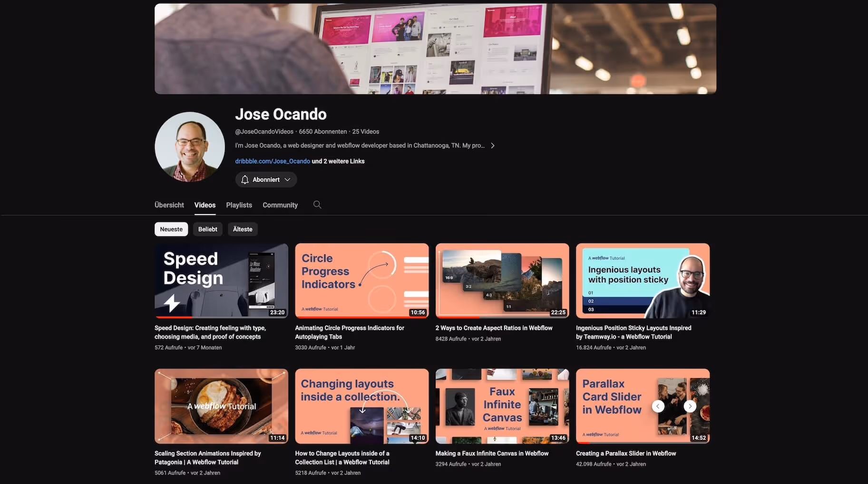Viewport: 868px width, 484px height.
Task: Click title 'Scaling Section Animations Inspired by Patagonia'
Action: click(x=208, y=458)
